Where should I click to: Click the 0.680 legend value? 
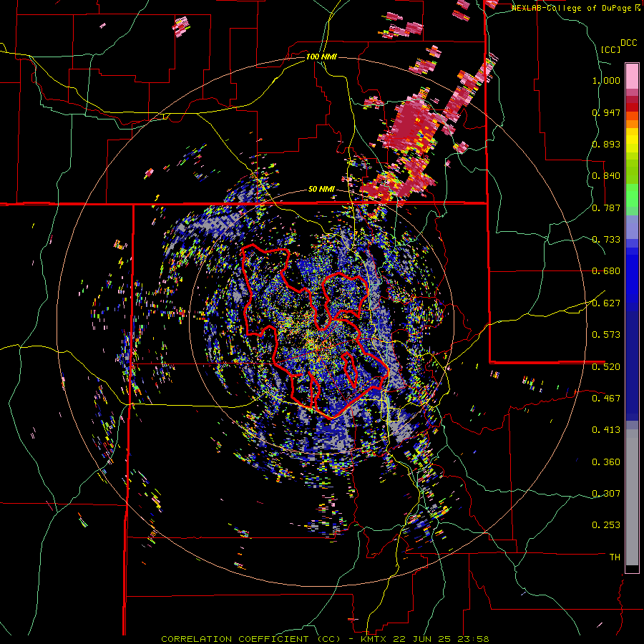coord(606,271)
